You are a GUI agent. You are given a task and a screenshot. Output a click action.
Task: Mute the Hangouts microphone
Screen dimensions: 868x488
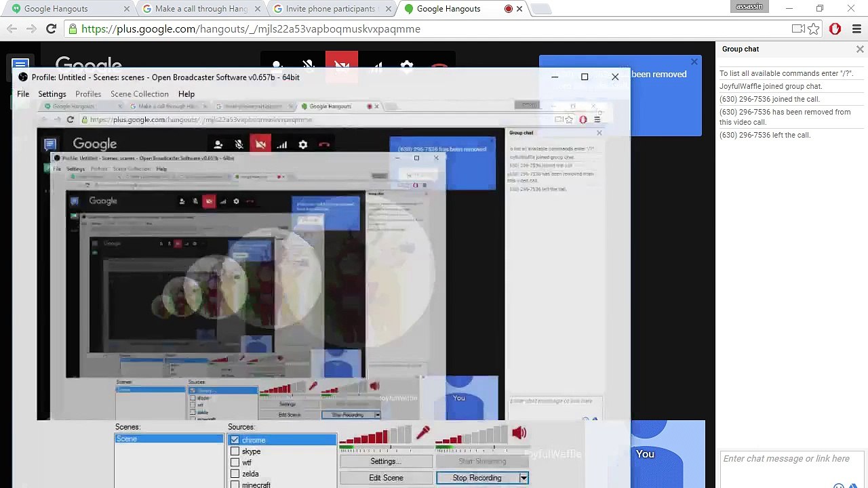coord(309,66)
